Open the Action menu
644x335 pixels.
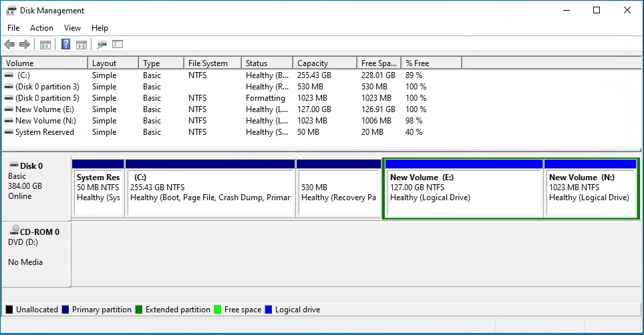pos(41,28)
